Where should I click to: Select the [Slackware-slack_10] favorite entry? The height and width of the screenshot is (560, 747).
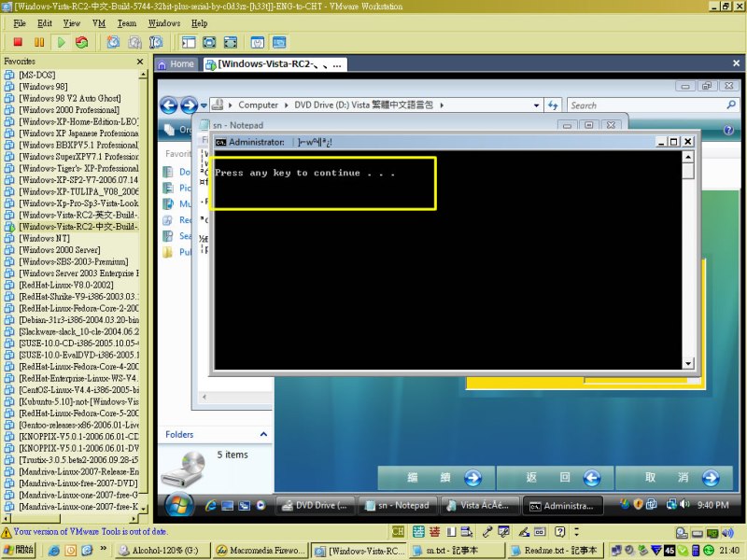pyautogui.click(x=78, y=331)
